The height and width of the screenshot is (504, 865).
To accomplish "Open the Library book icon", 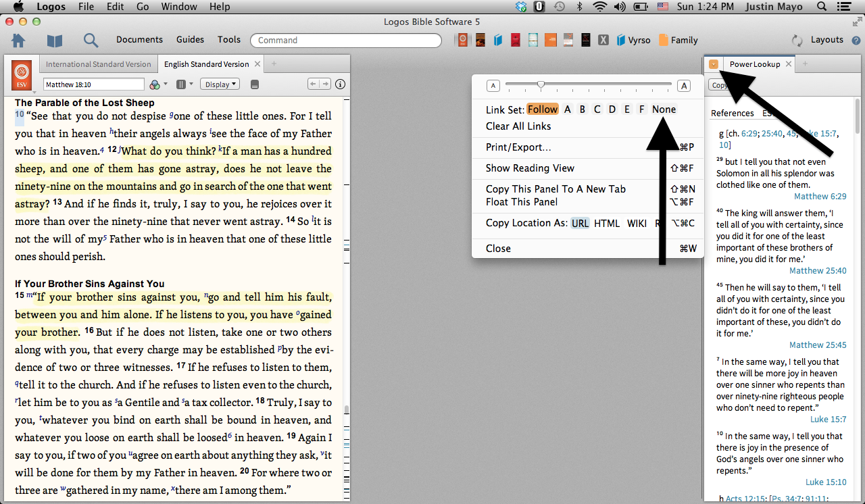I will [x=55, y=41].
